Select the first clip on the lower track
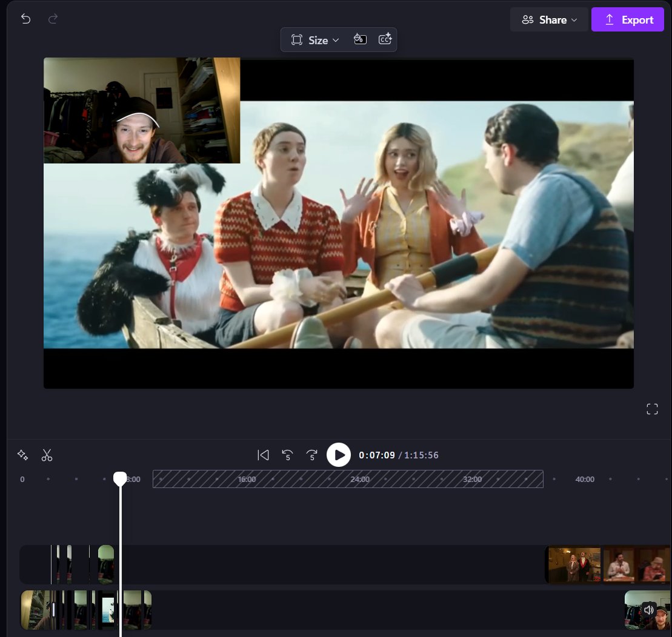 click(x=35, y=610)
